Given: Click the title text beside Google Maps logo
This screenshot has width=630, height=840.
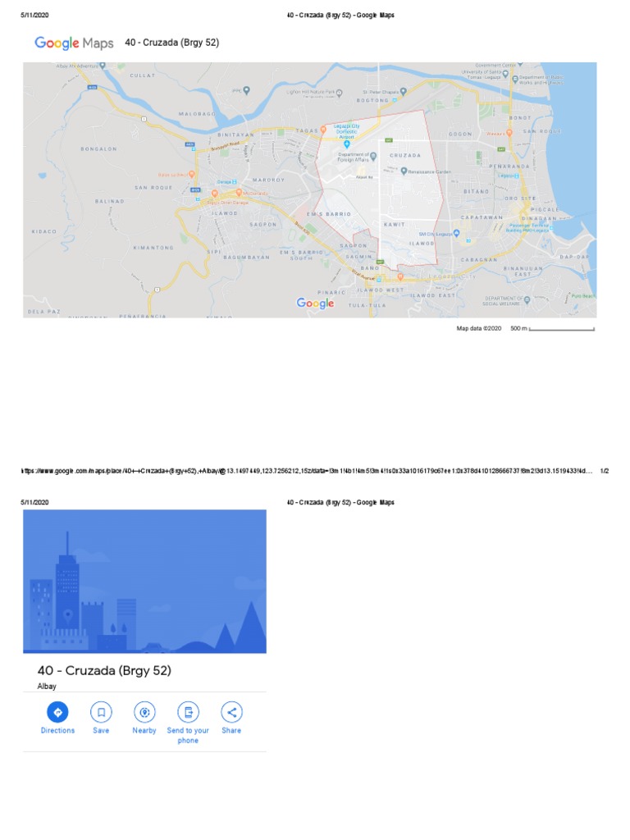Looking at the screenshot, I should pos(172,43).
